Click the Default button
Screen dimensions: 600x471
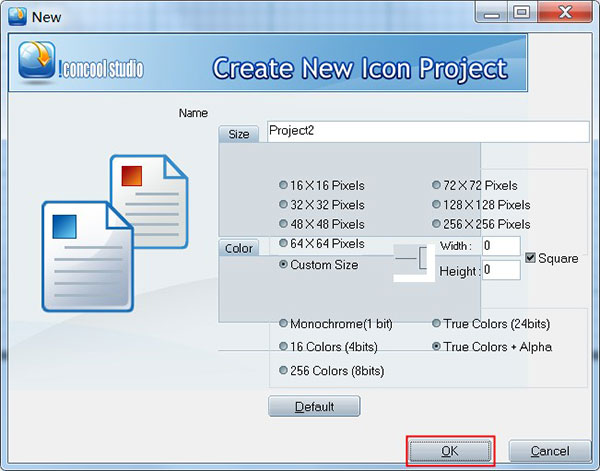[x=314, y=406]
